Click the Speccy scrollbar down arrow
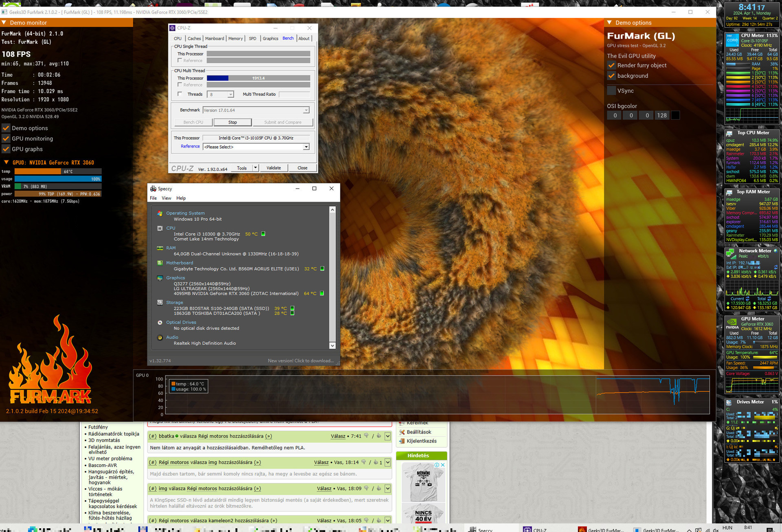The height and width of the screenshot is (532, 782). (332, 345)
